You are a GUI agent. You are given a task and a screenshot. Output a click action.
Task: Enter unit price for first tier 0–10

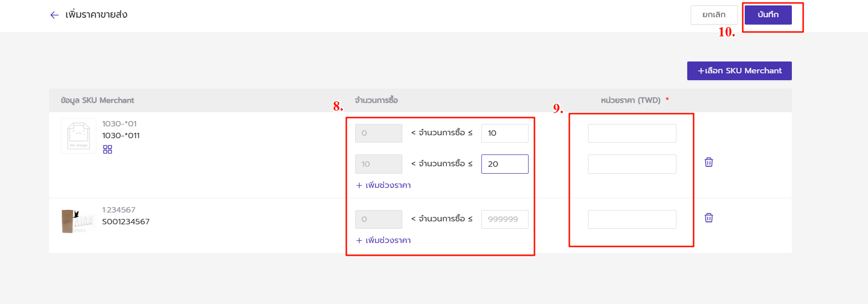(632, 133)
